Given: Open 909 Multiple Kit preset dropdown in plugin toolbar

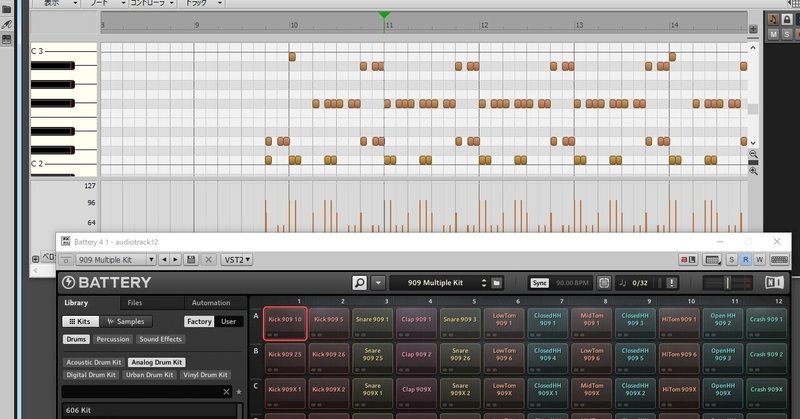Looking at the screenshot, I should pos(116,260).
